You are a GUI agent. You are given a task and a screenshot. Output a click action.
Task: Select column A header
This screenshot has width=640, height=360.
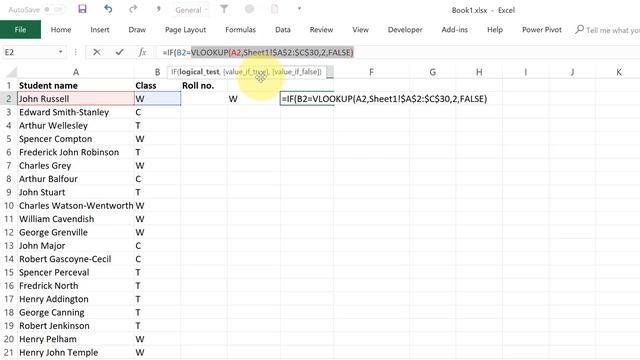[x=76, y=72]
